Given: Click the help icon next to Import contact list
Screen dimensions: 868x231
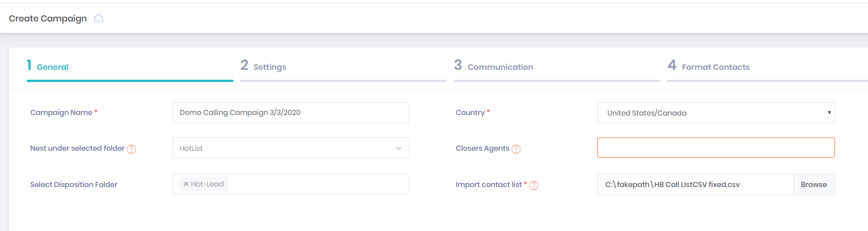Looking at the screenshot, I should [534, 185].
